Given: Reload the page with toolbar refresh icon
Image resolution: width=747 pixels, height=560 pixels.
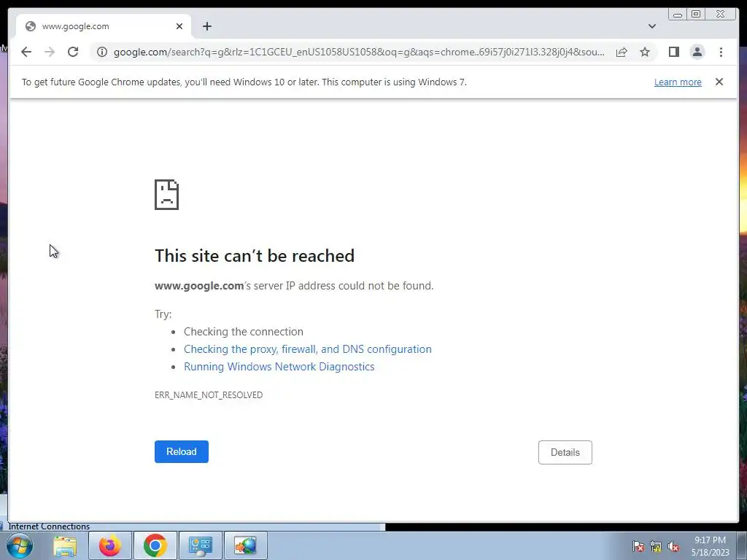Looking at the screenshot, I should (73, 52).
